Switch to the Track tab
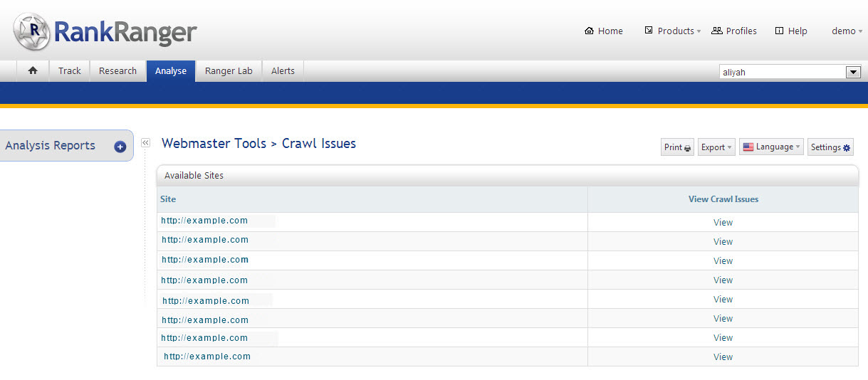Image resolution: width=868 pixels, height=380 pixels. tap(70, 71)
